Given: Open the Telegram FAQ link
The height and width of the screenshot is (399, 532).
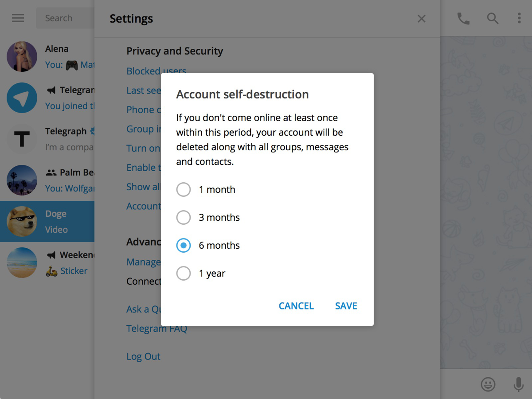Looking at the screenshot, I should click(x=156, y=329).
